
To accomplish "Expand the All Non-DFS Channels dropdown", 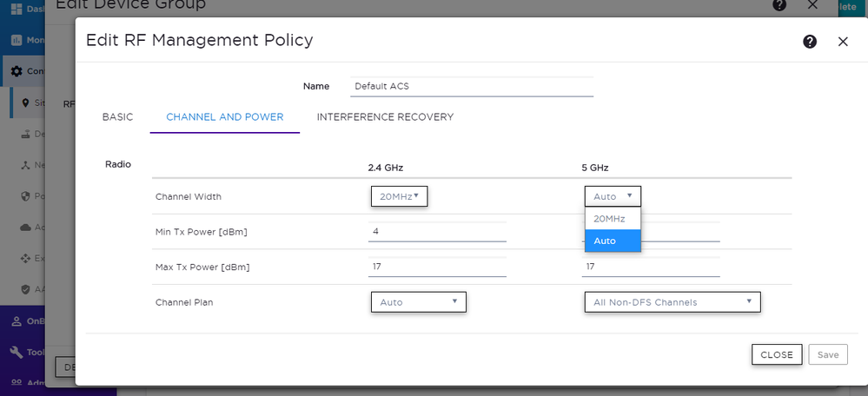I will tap(673, 302).
